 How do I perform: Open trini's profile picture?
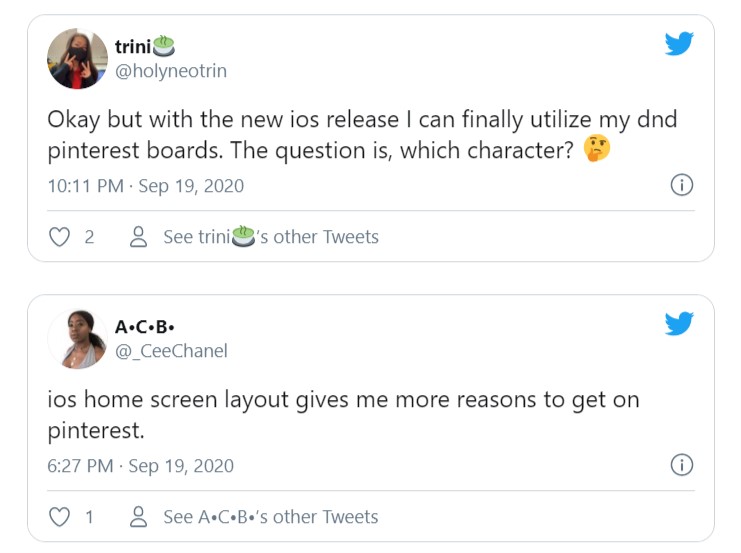78,59
